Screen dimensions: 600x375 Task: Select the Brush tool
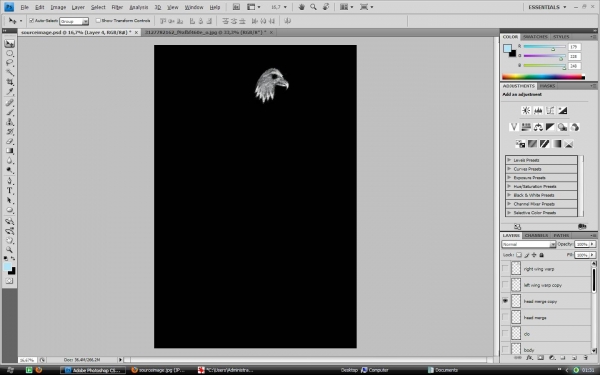10,112
